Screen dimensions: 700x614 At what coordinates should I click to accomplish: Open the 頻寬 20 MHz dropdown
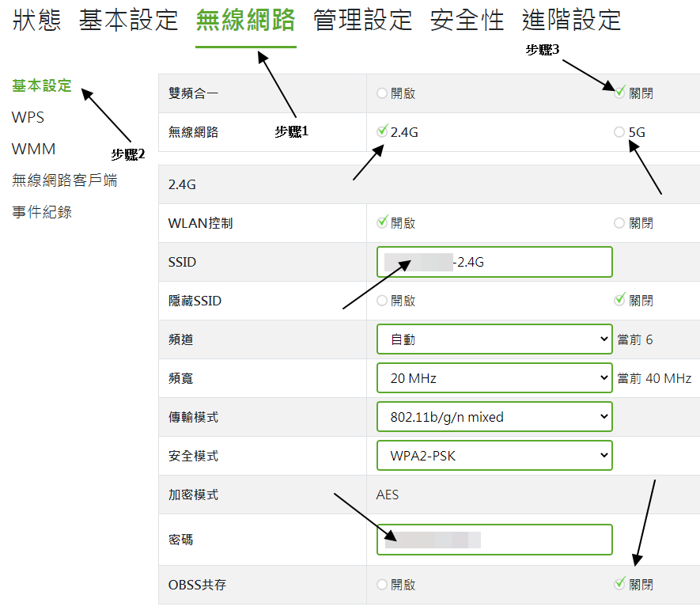point(494,378)
